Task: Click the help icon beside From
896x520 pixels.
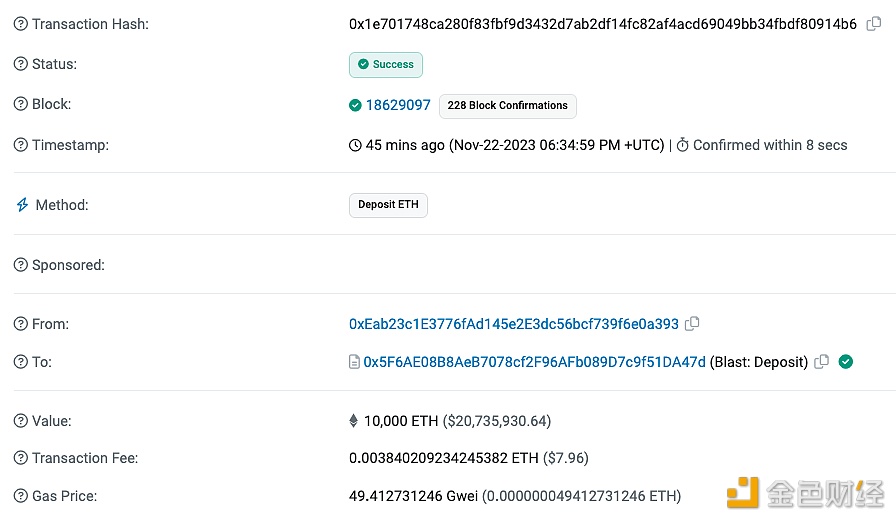Action: [x=21, y=324]
